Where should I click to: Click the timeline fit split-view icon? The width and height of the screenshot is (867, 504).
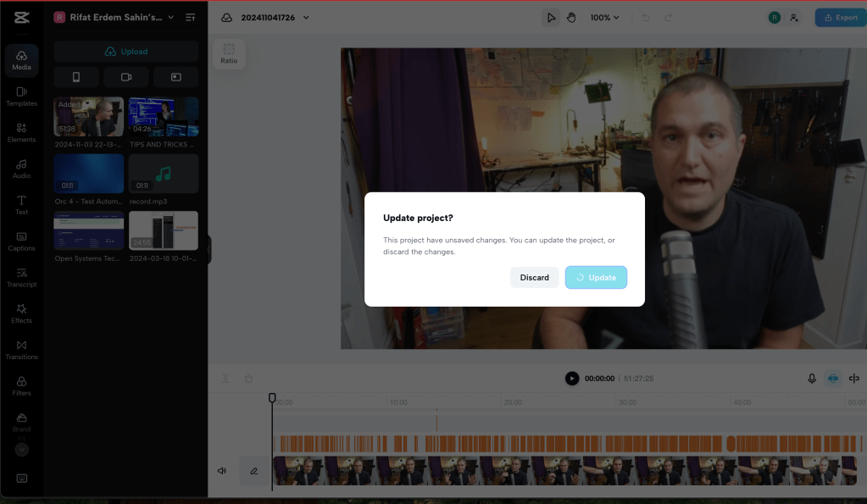853,379
